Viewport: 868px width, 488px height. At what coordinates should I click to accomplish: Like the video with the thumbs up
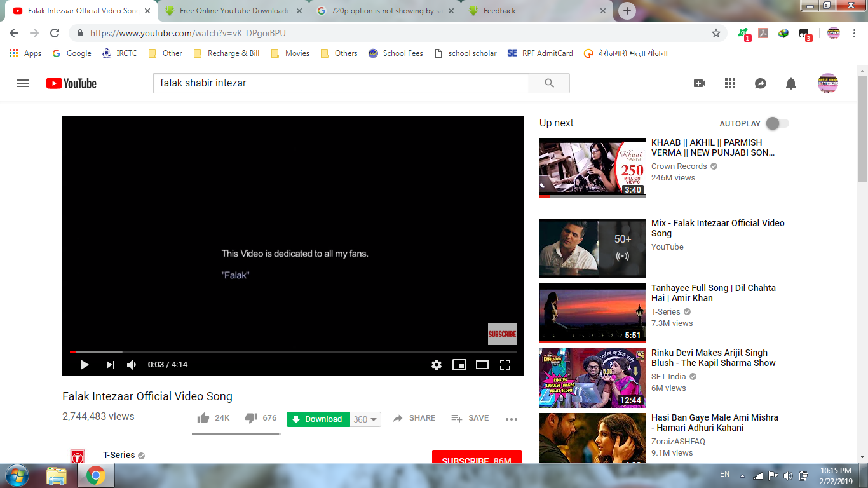[x=203, y=417]
